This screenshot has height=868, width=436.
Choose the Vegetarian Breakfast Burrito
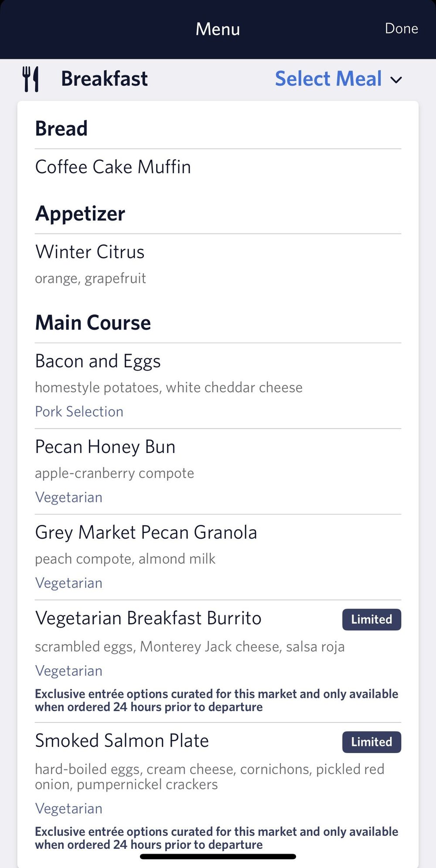pos(148,618)
